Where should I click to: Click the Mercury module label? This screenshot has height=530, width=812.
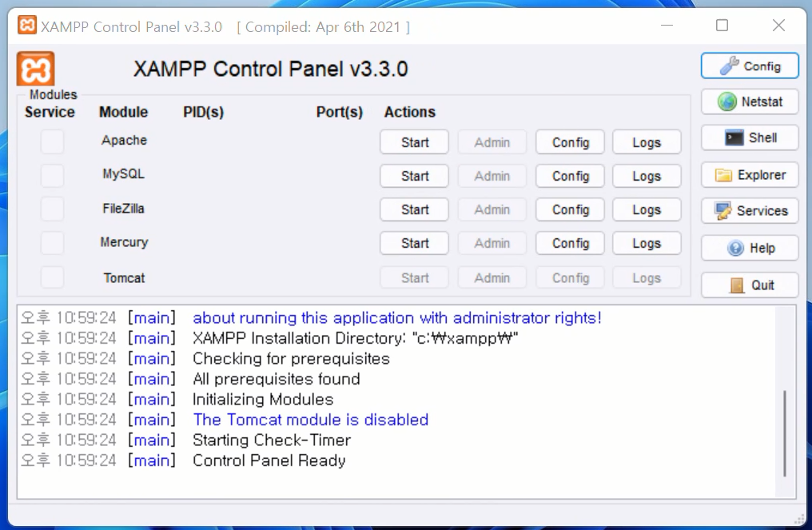(x=124, y=242)
